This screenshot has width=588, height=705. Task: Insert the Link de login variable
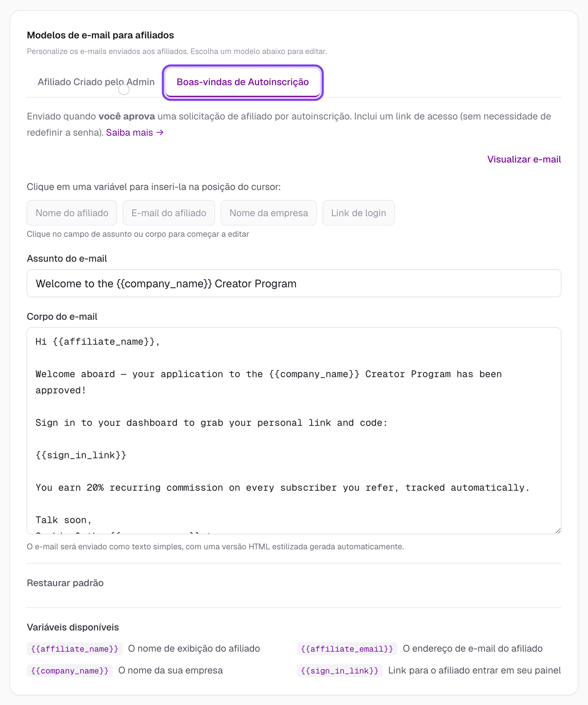[358, 213]
